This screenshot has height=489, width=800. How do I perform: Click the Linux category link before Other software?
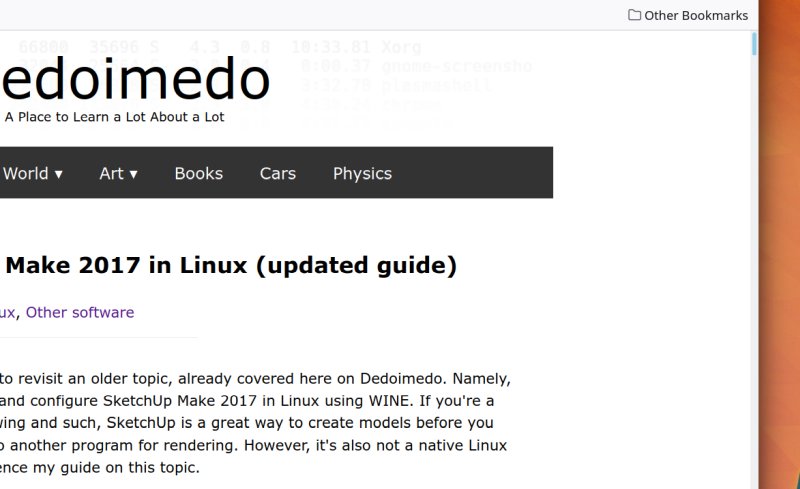(x=7, y=312)
